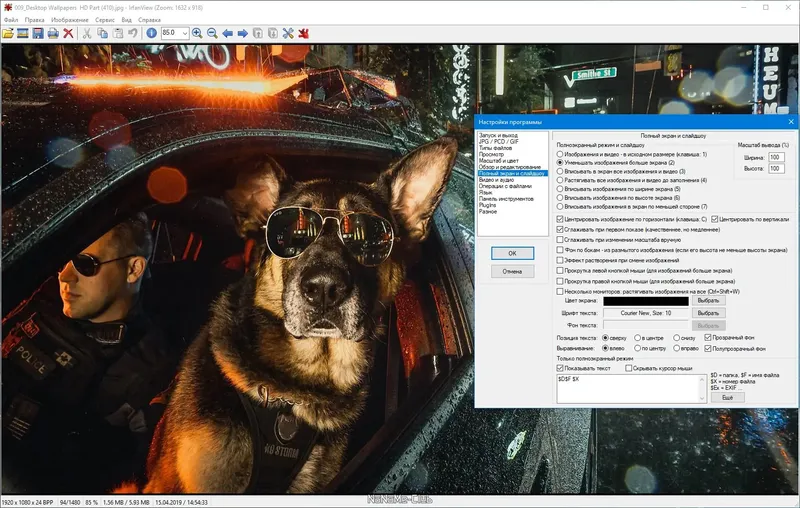Show image information with the blue info icon

[x=152, y=33]
